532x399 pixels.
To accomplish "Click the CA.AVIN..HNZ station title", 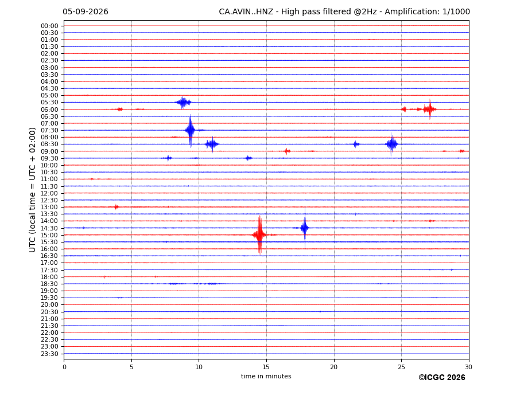I will coord(246,12).
